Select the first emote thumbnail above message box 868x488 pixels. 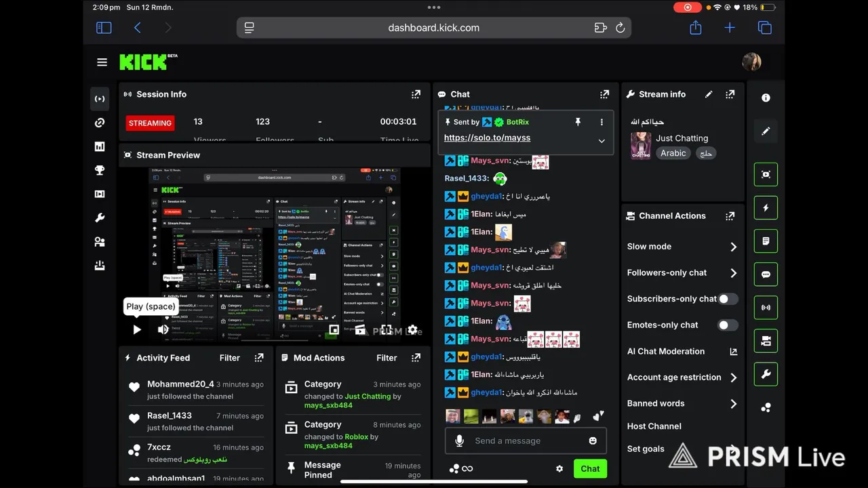[452, 416]
